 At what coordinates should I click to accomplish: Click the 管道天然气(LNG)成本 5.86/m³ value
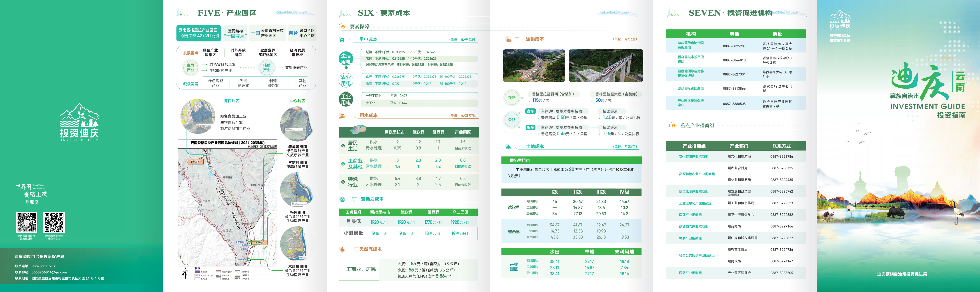pyautogui.click(x=424, y=276)
